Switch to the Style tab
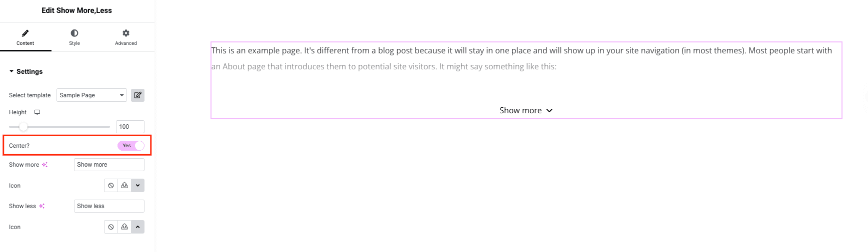This screenshot has height=252, width=868. point(74,37)
